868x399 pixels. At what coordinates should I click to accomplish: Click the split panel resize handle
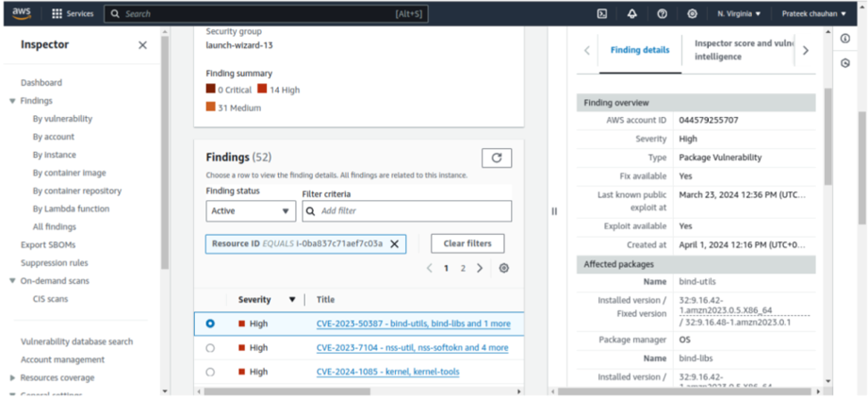click(554, 211)
